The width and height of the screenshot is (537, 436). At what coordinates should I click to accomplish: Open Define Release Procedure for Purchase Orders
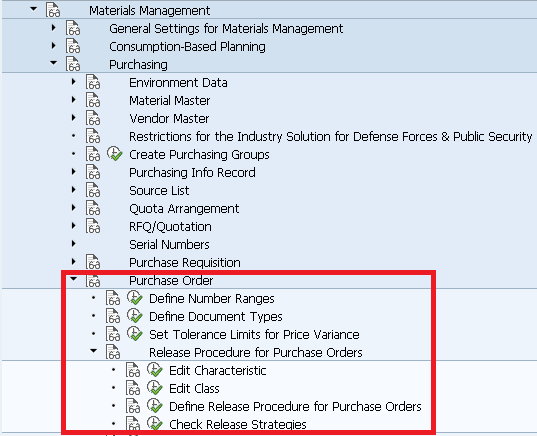[x=295, y=406]
